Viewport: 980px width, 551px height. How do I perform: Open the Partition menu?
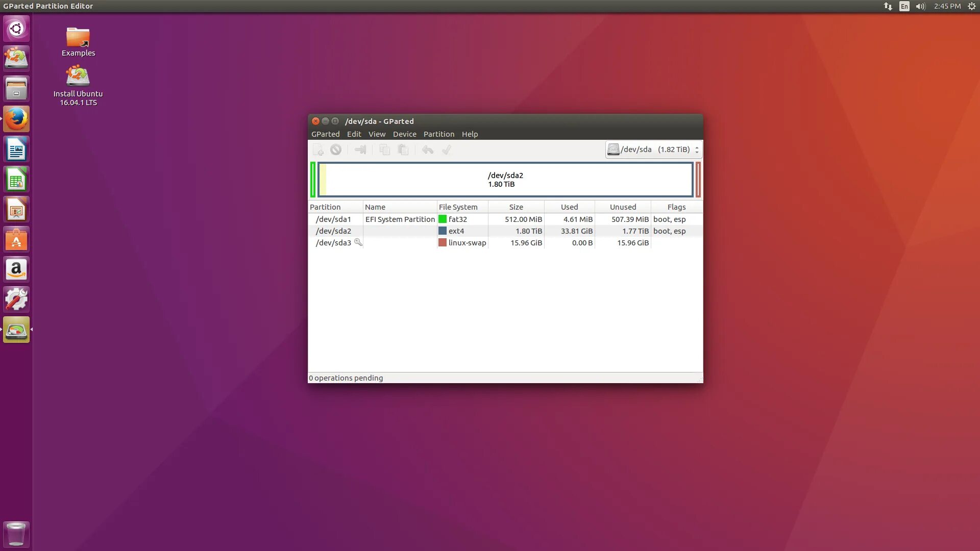pos(438,134)
